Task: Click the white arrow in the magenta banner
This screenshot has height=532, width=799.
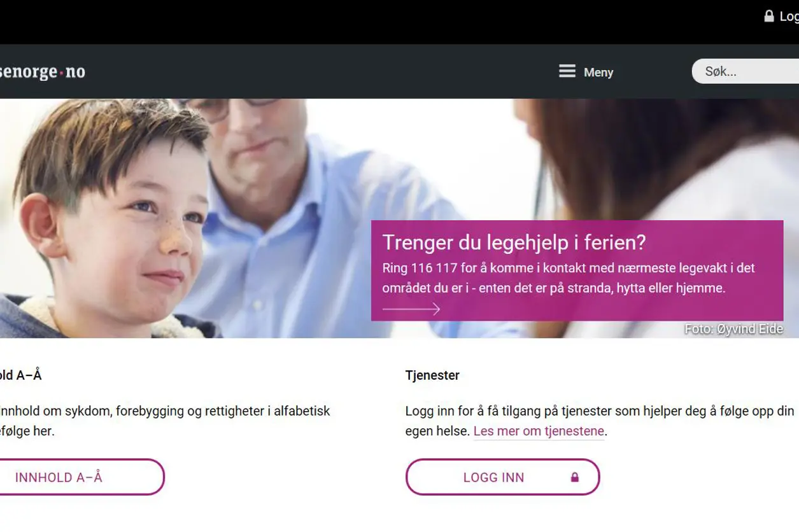Action: [x=411, y=309]
